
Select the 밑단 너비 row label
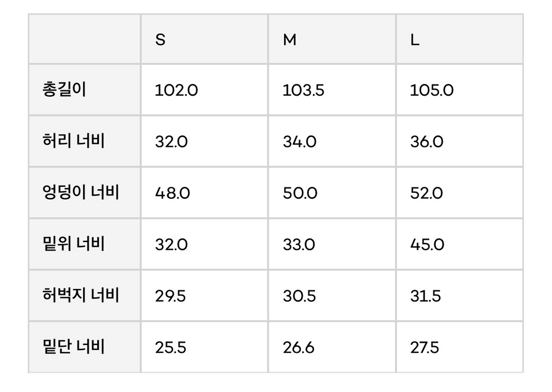click(74, 347)
